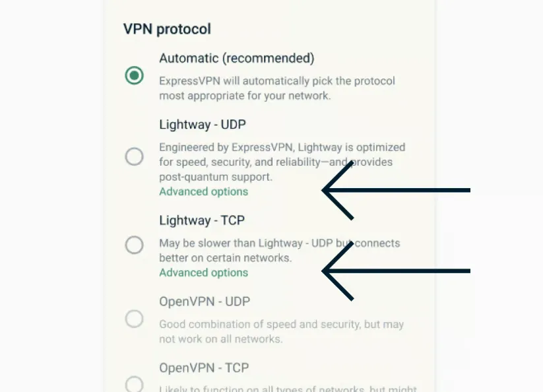The height and width of the screenshot is (392, 543).
Task: Click the arrow pointing at Lightway - TCP's Advanced options
Action: 396,271
